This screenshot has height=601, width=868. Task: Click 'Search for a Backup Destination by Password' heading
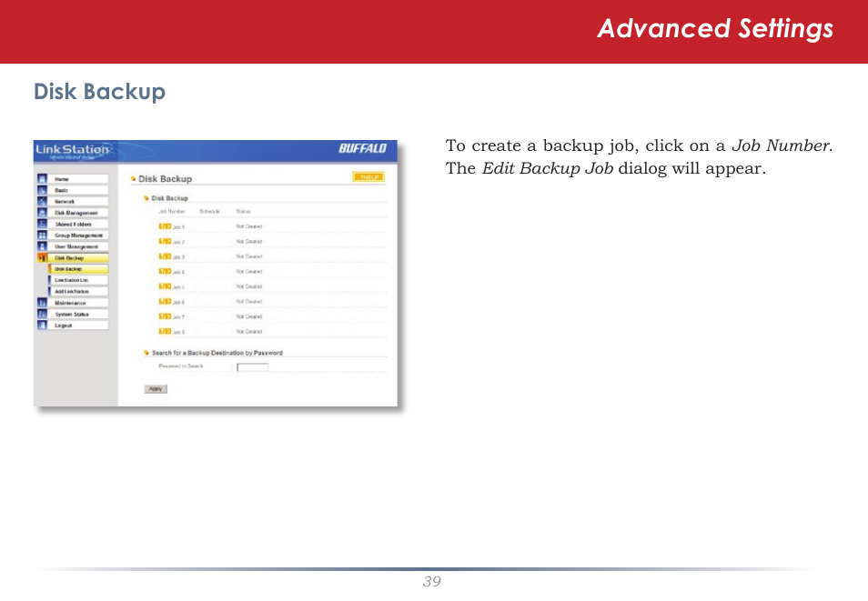pyautogui.click(x=217, y=353)
